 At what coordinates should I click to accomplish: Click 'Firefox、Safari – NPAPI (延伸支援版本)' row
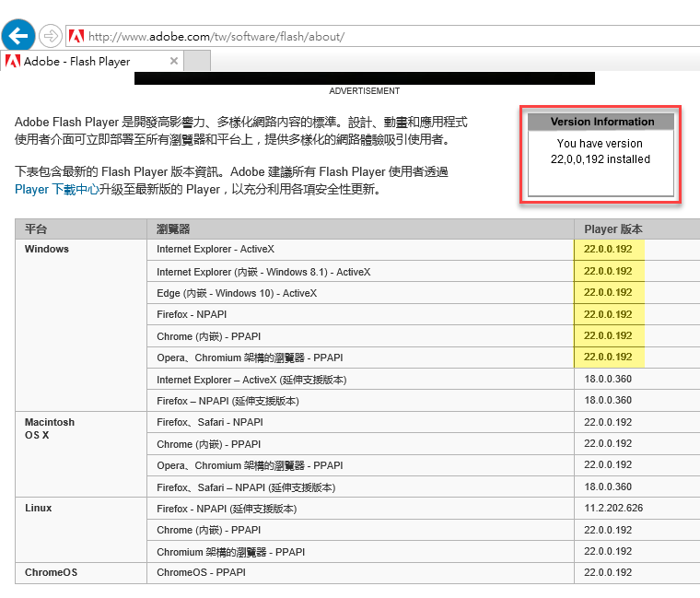click(360, 487)
